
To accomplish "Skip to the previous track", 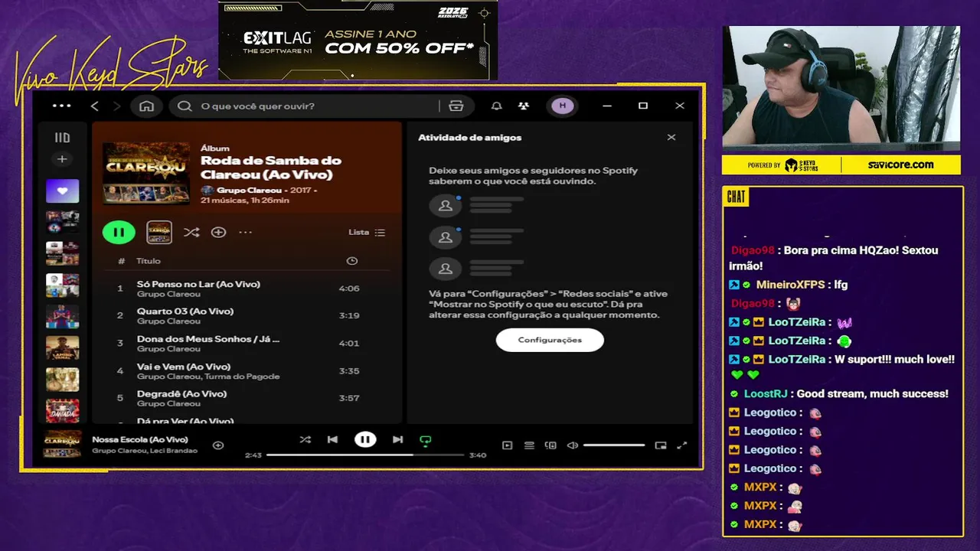I will pyautogui.click(x=332, y=439).
